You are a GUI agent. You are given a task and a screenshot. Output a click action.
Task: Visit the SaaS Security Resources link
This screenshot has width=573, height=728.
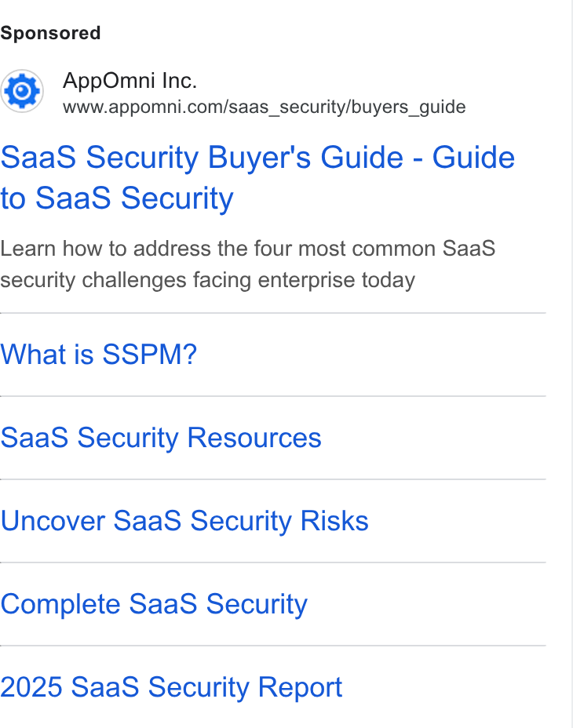pos(161,438)
